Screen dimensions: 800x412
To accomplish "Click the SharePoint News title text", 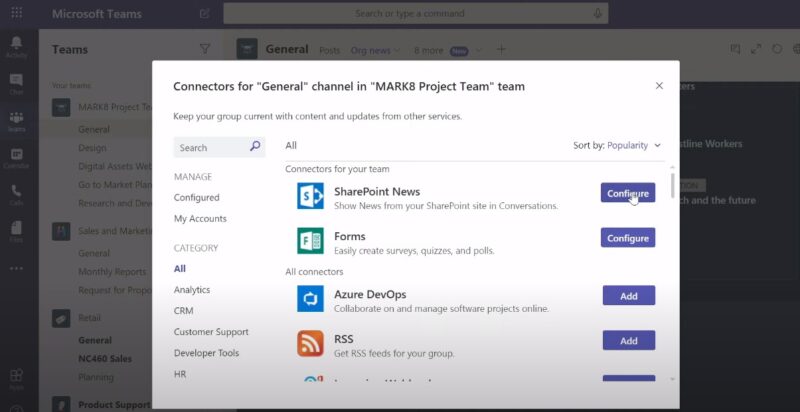I will click(377, 192).
